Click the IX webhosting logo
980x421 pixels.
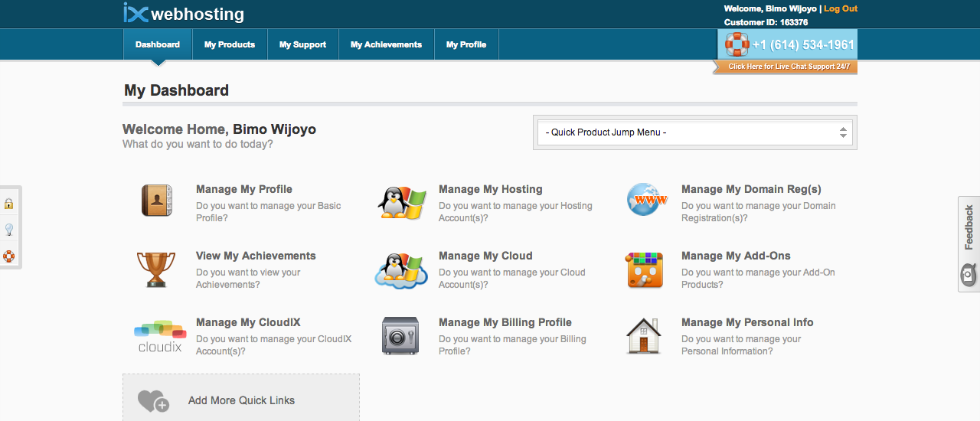click(184, 13)
